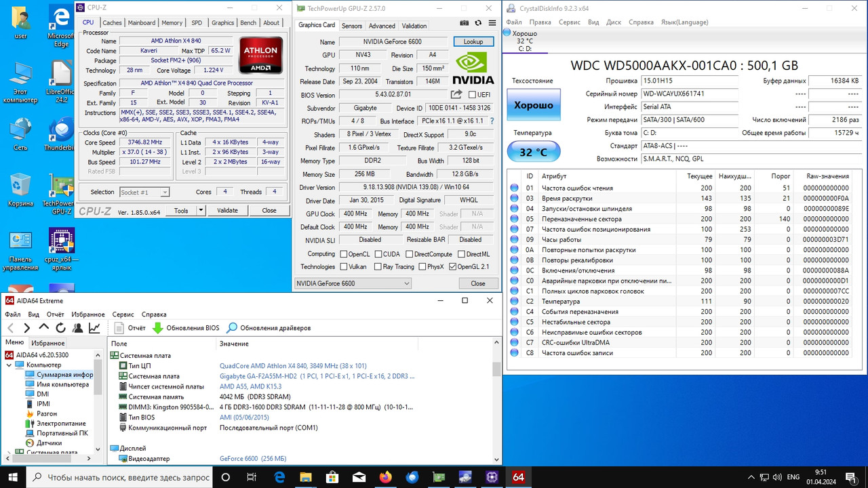This screenshot has height=488, width=868.
Task: Select the Разгон item in AIDA64 tree
Action: pyautogui.click(x=46, y=413)
